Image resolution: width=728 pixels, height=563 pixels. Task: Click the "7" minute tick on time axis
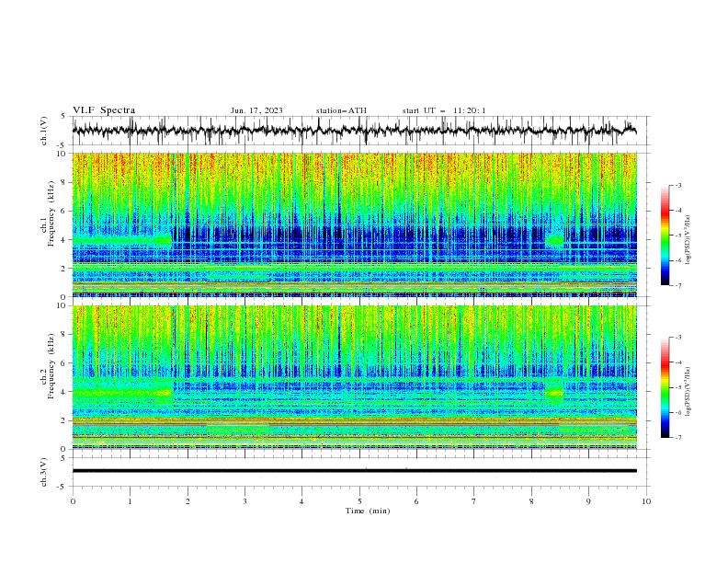(x=474, y=501)
